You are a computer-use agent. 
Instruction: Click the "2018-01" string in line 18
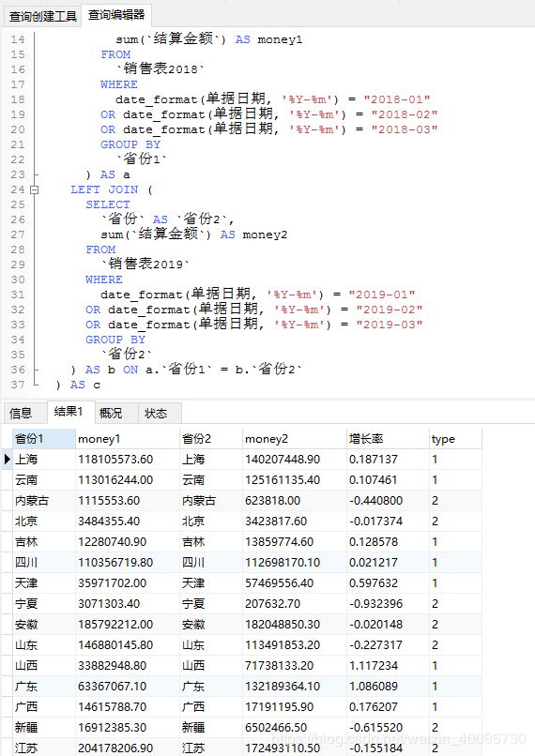click(396, 99)
